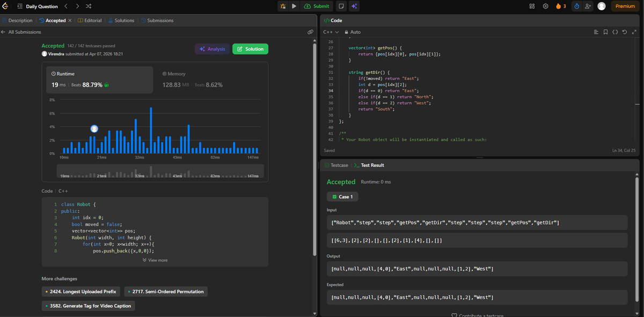Click the invite user icon
Image resolution: width=644 pixels, height=317 pixels.
tap(588, 6)
